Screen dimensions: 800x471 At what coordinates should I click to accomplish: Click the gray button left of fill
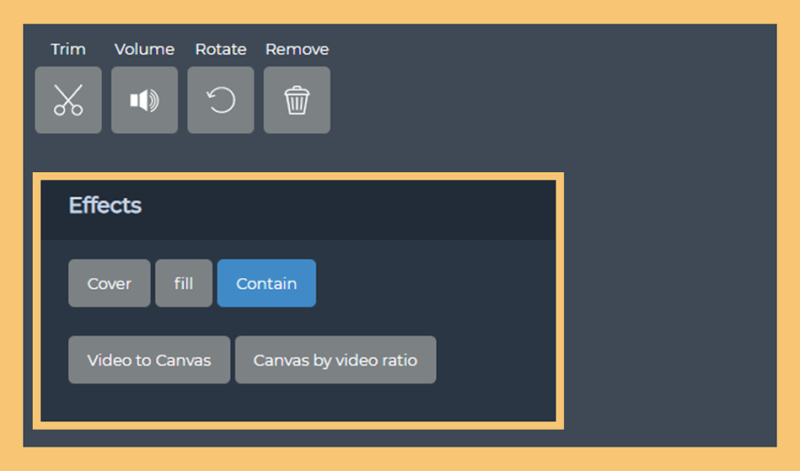[x=109, y=283]
